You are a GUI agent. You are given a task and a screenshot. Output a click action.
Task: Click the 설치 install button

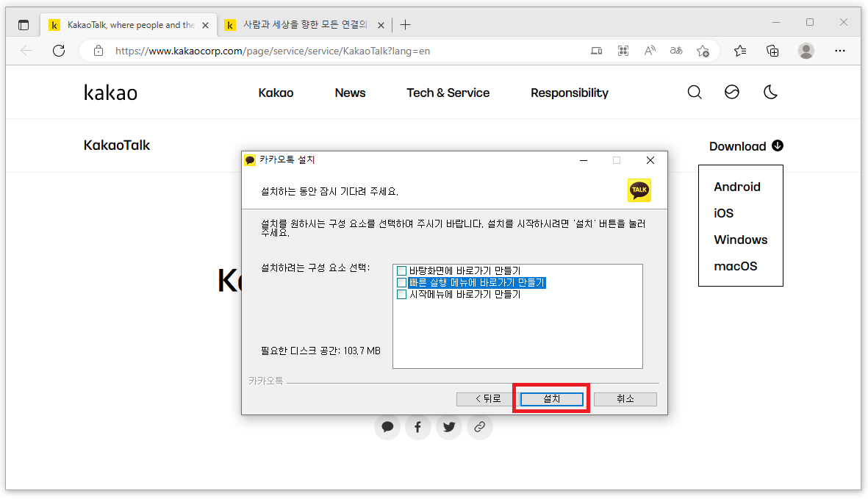click(x=552, y=399)
